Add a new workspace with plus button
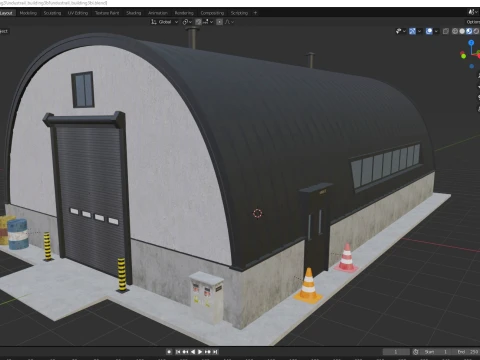Viewport: 480px width, 360px height. coord(256,13)
